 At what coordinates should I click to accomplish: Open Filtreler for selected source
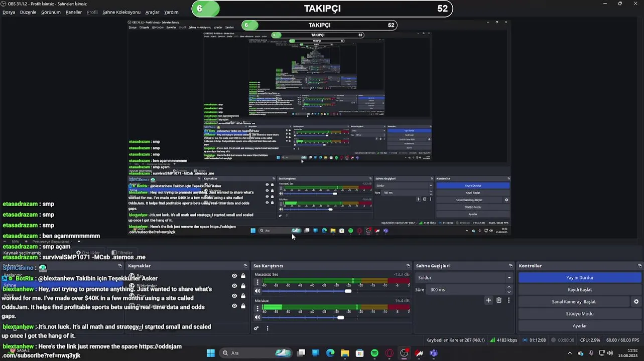coord(121,253)
